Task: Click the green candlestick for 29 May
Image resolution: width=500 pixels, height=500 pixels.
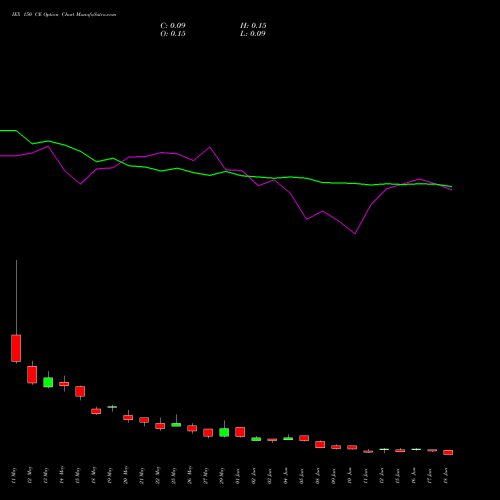Action: click(x=224, y=433)
